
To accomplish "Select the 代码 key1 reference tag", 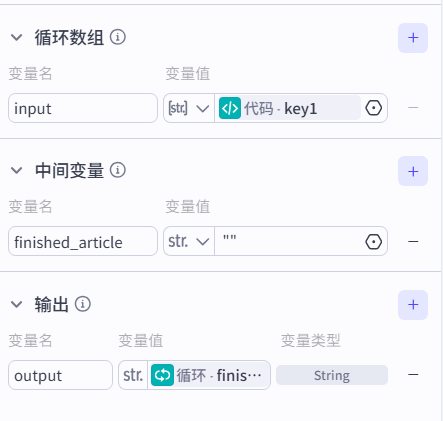I will 289,108.
